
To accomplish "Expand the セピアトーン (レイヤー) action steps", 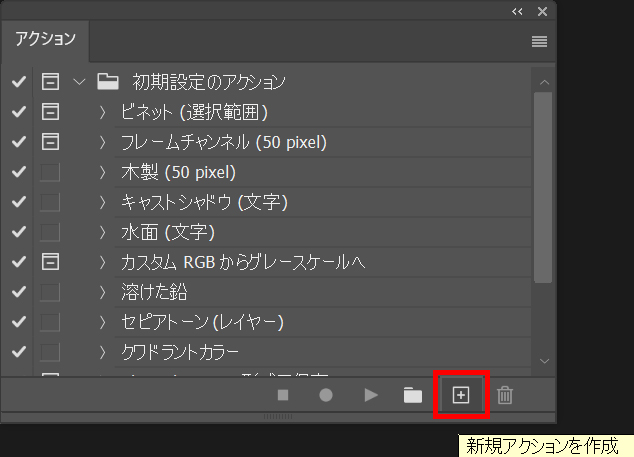I will (x=102, y=322).
